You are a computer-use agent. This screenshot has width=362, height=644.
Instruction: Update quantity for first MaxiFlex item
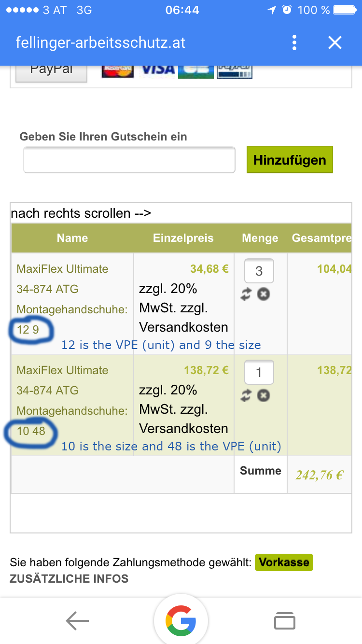point(246,294)
